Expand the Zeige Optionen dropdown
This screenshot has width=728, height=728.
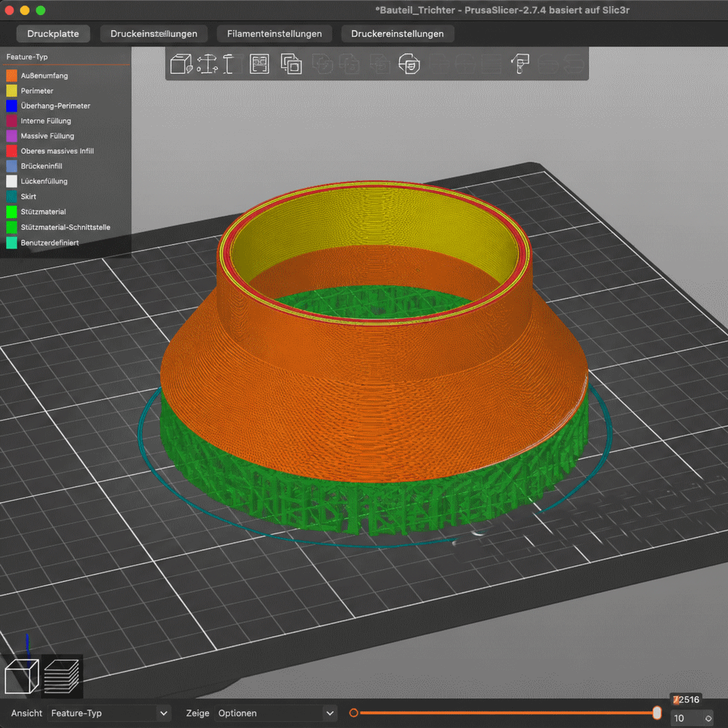point(276,713)
